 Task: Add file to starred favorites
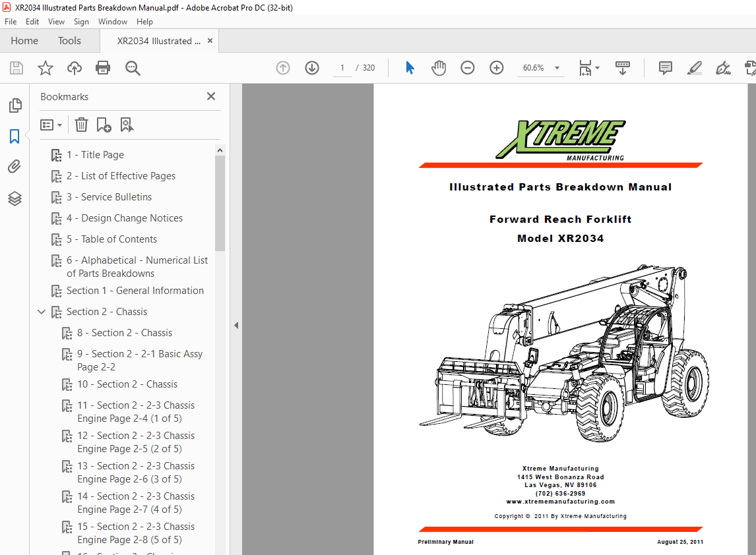point(46,68)
